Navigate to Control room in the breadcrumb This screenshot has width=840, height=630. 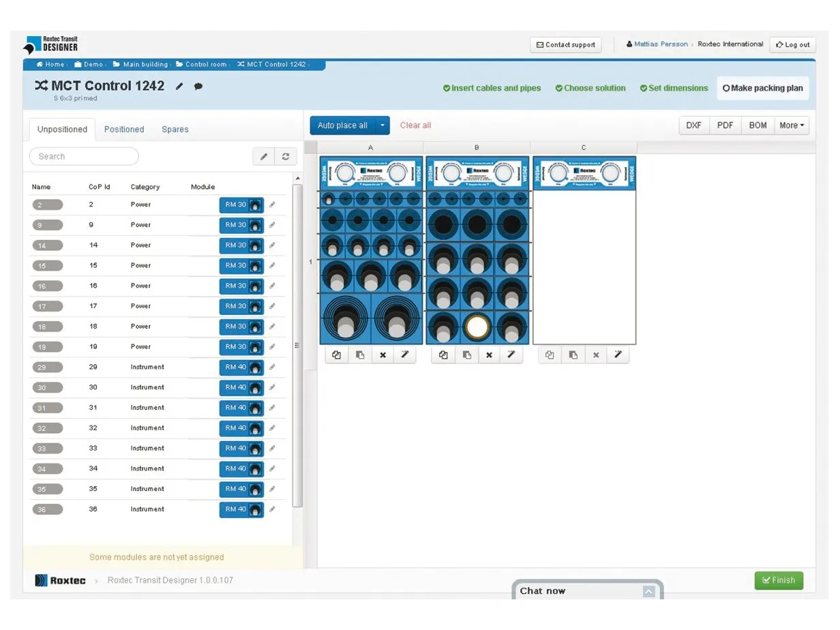click(201, 65)
